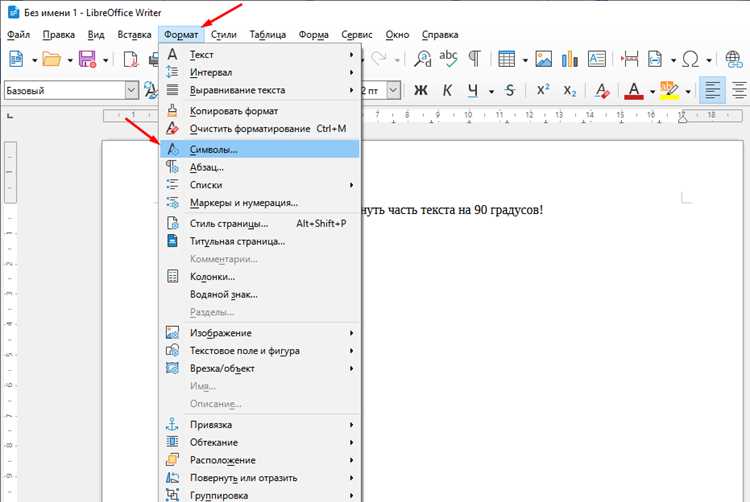Apply yellow highlighting color swatch
The height and width of the screenshot is (502, 750).
[670, 90]
